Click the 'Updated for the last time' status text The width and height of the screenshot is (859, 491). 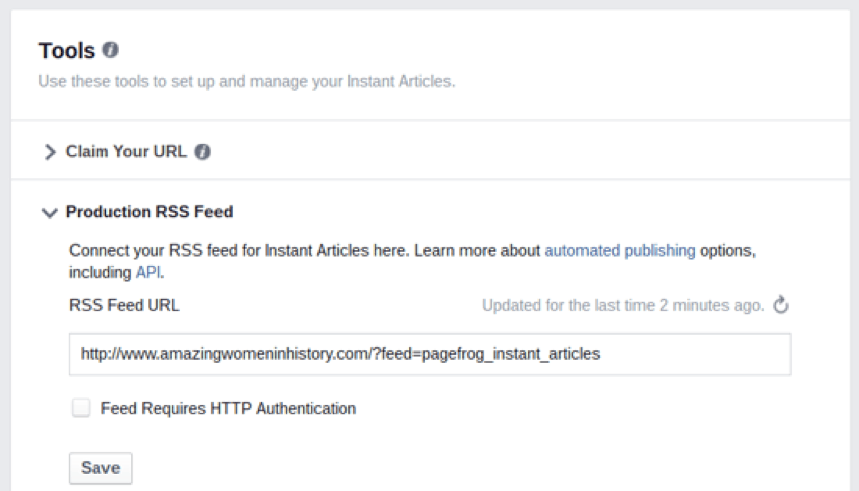pyautogui.click(x=622, y=305)
